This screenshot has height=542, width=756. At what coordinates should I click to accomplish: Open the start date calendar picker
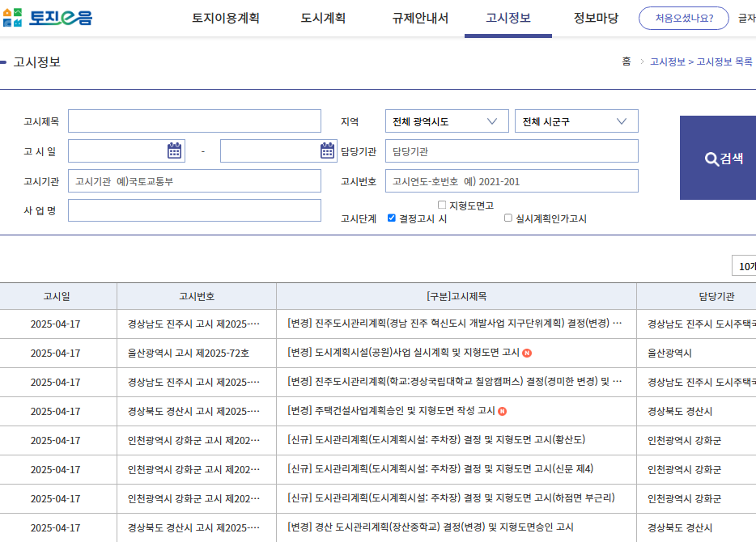(x=170, y=150)
